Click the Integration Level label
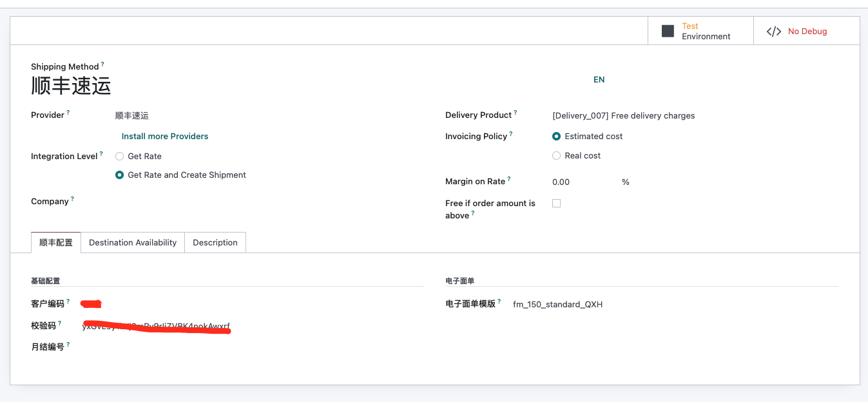This screenshot has width=868, height=402. [x=64, y=157]
